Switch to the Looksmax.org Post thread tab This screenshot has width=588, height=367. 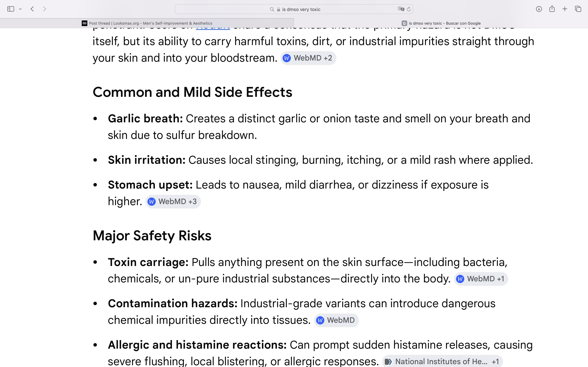[147, 23]
